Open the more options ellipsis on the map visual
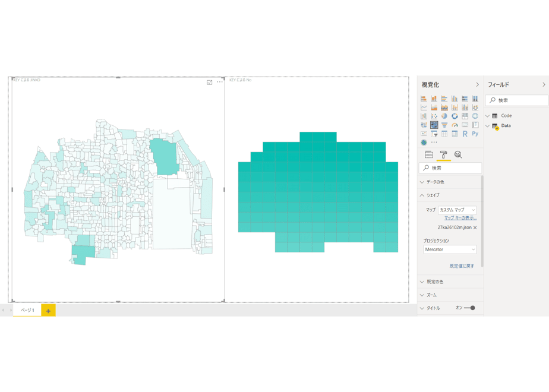 click(219, 82)
